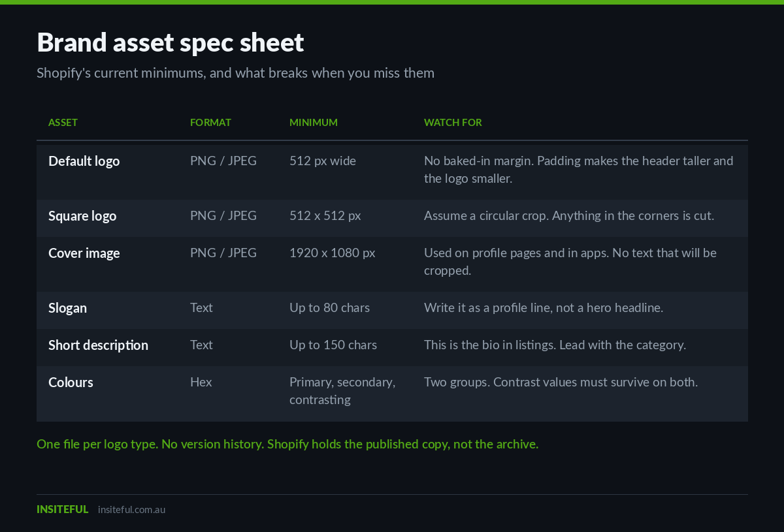Click the 'Up to 150 chars' cell
This screenshot has height=532, width=784.
(333, 345)
